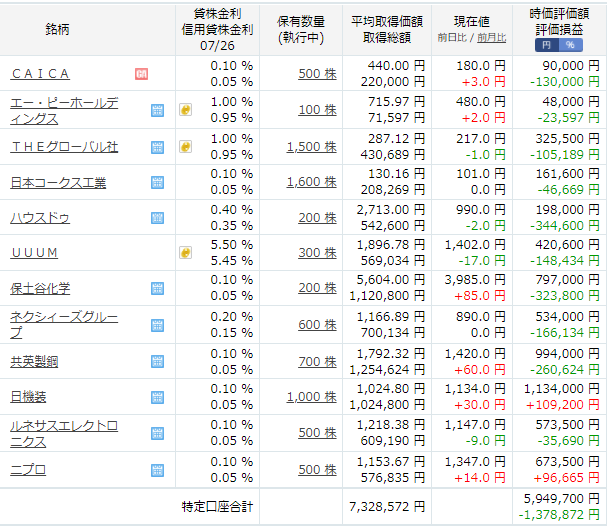
Task: Click the 保有数量 column header
Action: (301, 22)
